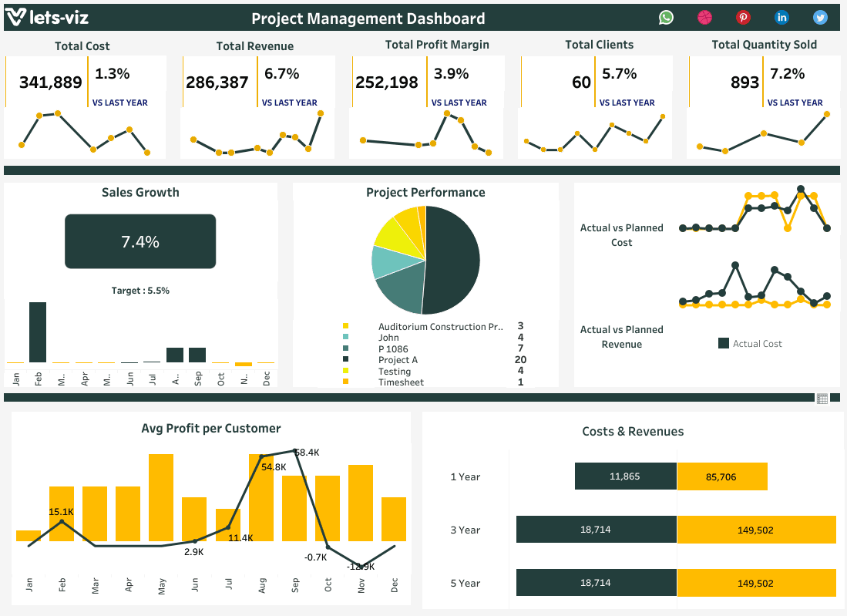
Task: Click the 149,502 revenue bar for 5 Year
Action: tap(757, 582)
